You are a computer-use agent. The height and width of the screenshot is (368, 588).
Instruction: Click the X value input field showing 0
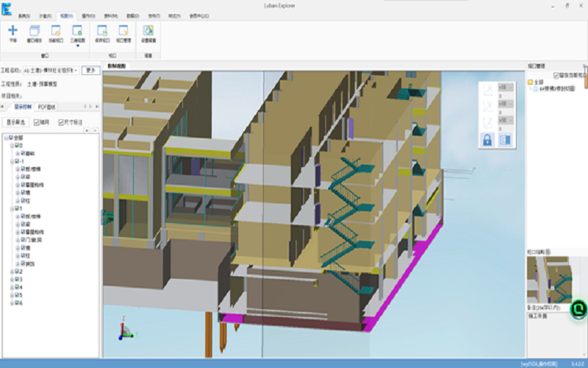[x=506, y=96]
